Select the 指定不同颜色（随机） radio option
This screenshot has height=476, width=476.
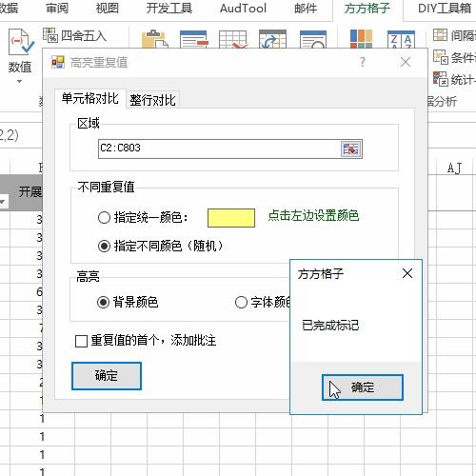click(104, 246)
